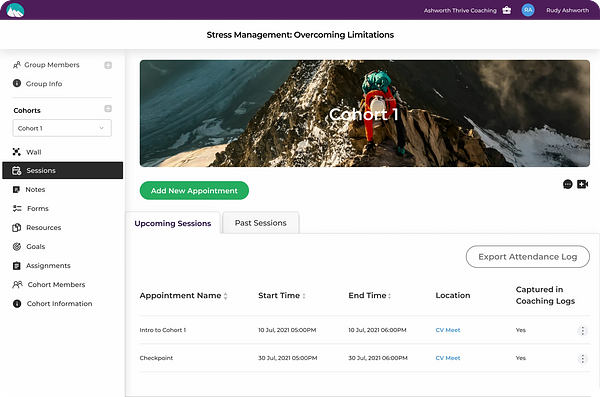Open the CV Meet link for Checkpoint

pos(448,358)
